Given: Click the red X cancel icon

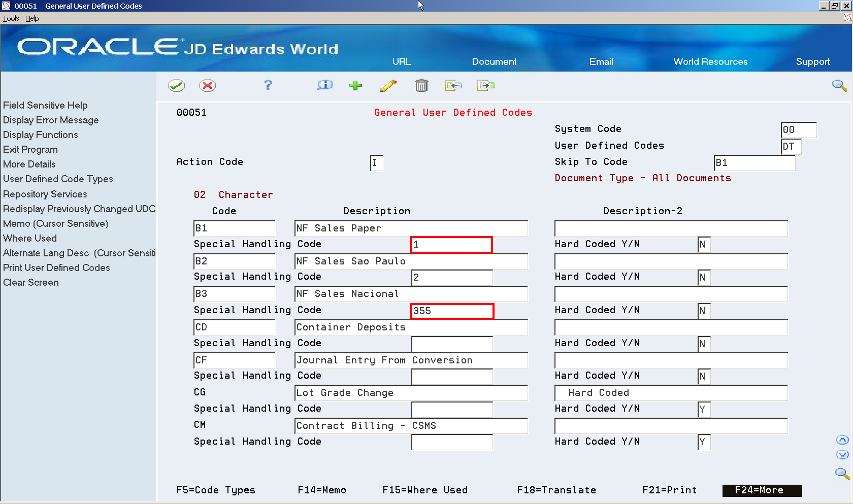Looking at the screenshot, I should [207, 85].
